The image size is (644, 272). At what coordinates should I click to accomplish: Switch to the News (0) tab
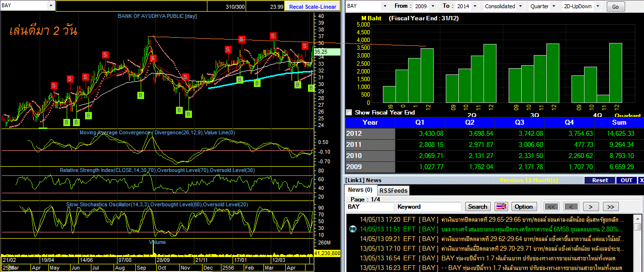pos(360,190)
